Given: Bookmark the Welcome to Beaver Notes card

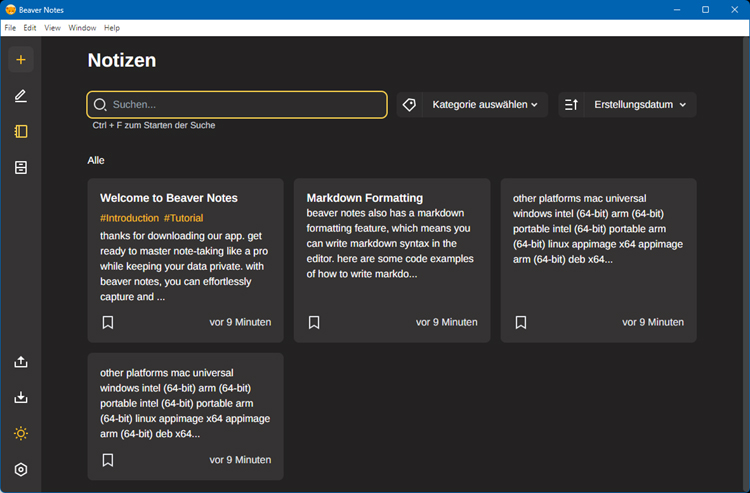Looking at the screenshot, I should pos(108,322).
